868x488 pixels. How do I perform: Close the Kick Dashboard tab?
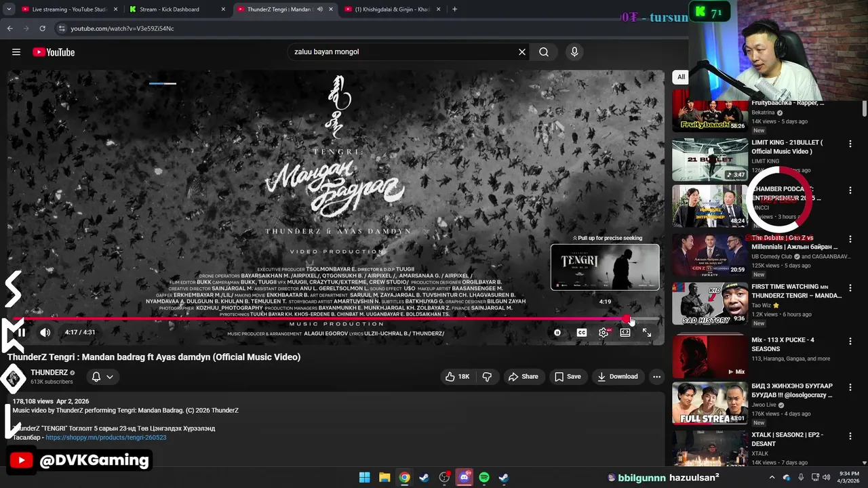point(224,9)
